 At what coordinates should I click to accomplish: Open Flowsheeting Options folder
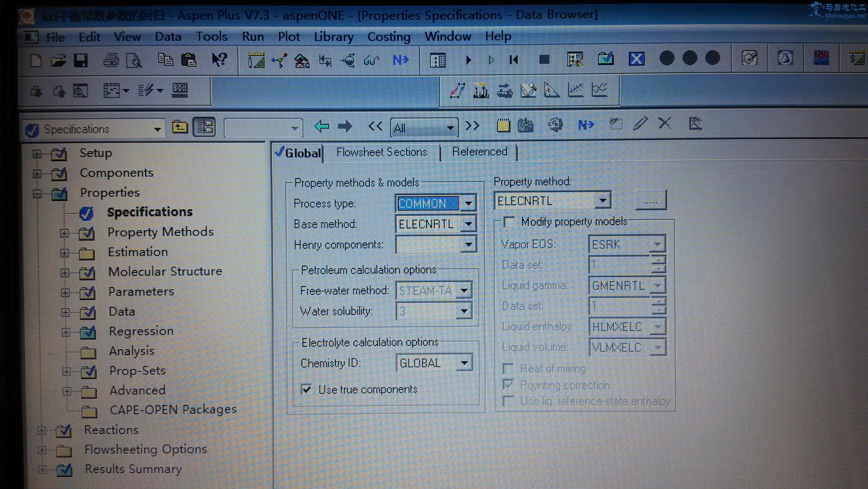tap(145, 450)
